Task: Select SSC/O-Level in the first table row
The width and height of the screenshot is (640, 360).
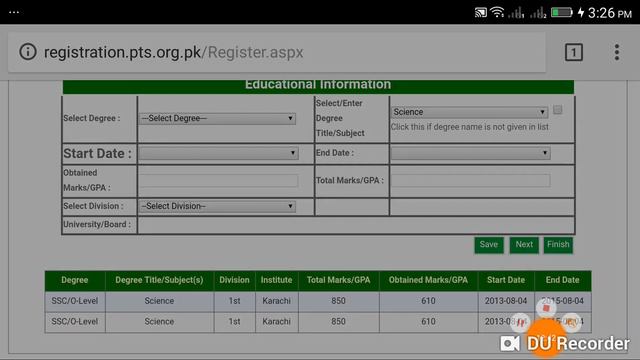Action: tap(75, 301)
